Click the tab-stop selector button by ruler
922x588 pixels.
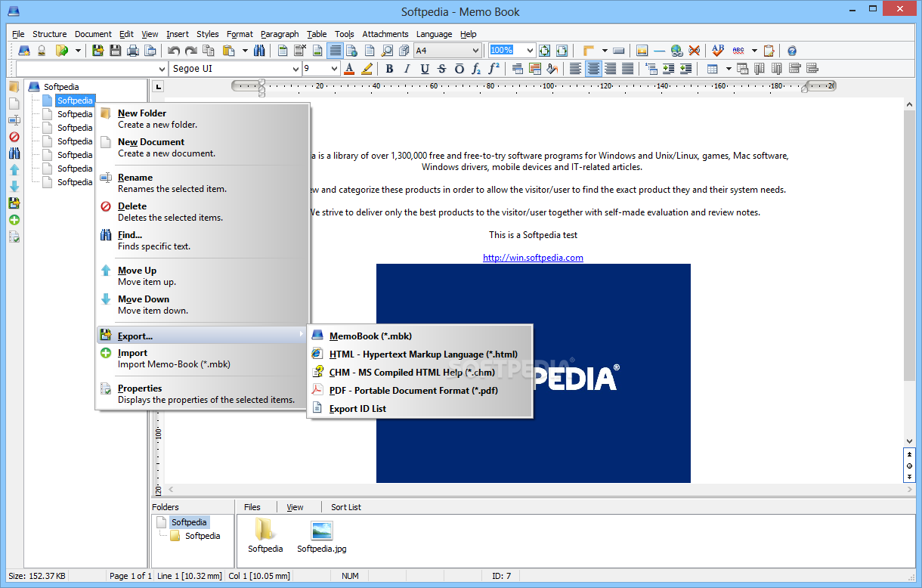159,86
